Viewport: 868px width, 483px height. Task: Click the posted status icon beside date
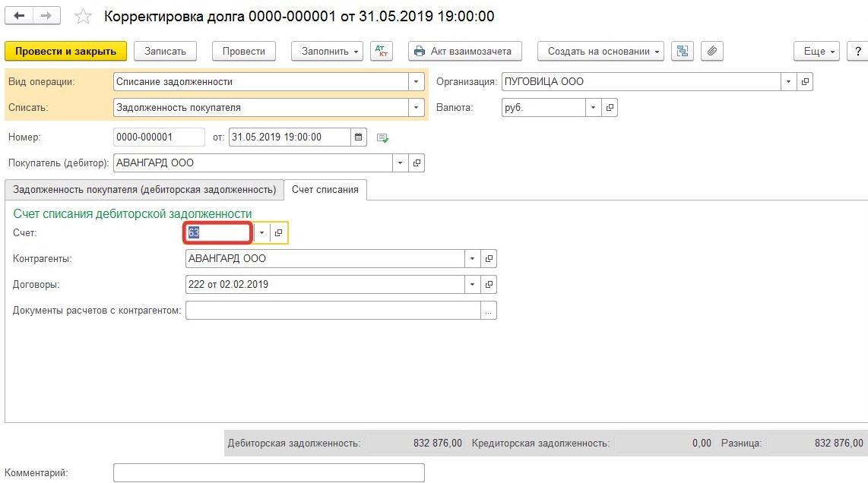382,137
